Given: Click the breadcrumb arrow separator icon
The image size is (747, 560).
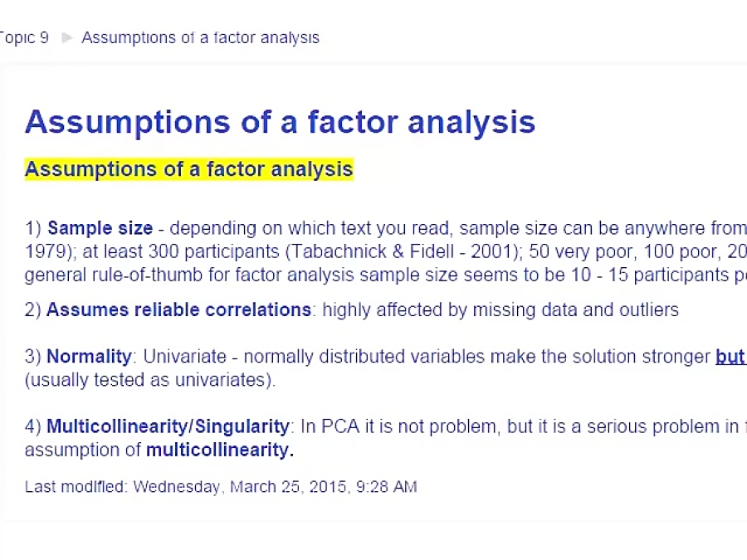Looking at the screenshot, I should pyautogui.click(x=66, y=37).
